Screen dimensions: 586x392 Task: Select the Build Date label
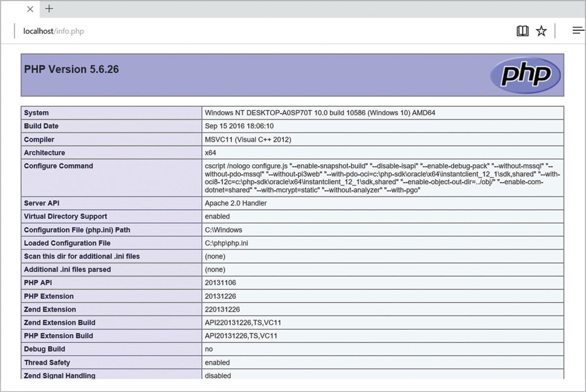(41, 126)
